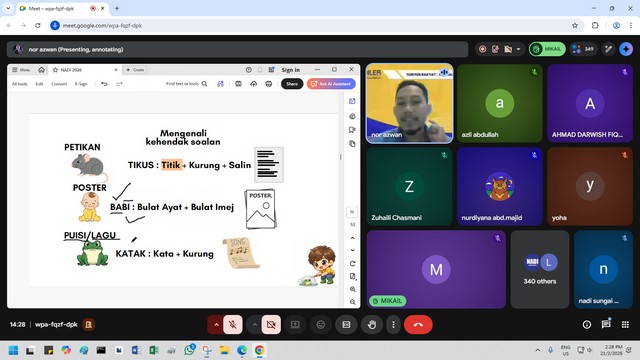This screenshot has width=640, height=360.
Task: Toggle the recording indicator icon in the top bar
Action: pyautogui.click(x=482, y=49)
